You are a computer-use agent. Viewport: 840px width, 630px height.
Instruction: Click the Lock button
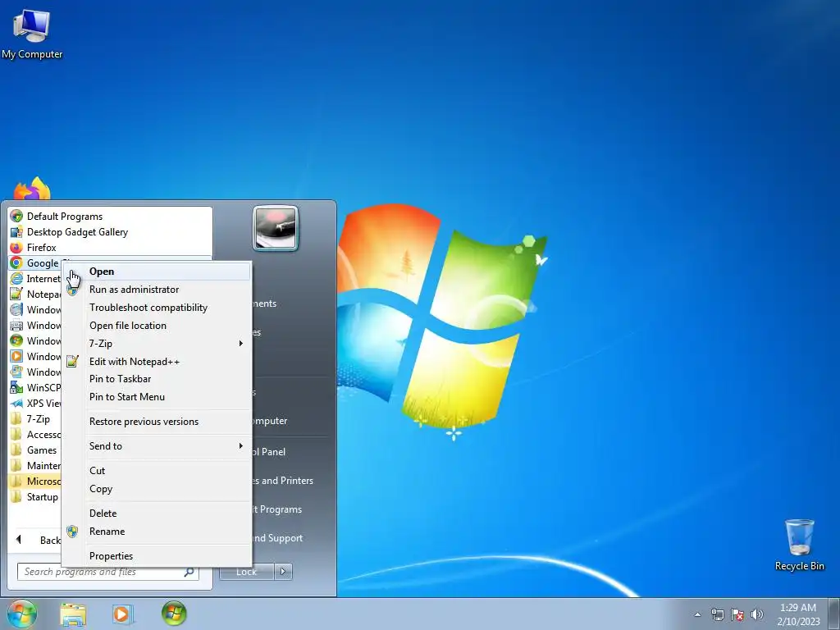[246, 572]
